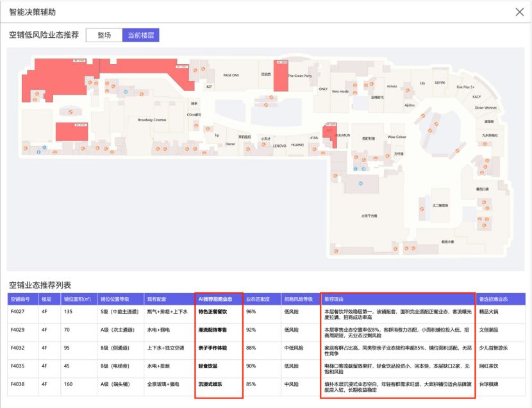This screenshot has width=532, height=408.
Task: Select the Wow Colour shop on map
Action: pyautogui.click(x=397, y=137)
